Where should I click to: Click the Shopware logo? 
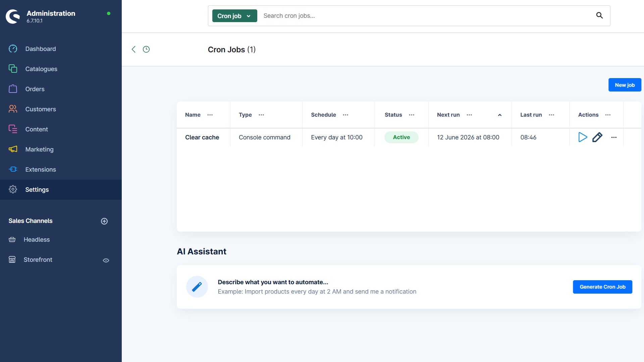pyautogui.click(x=13, y=16)
